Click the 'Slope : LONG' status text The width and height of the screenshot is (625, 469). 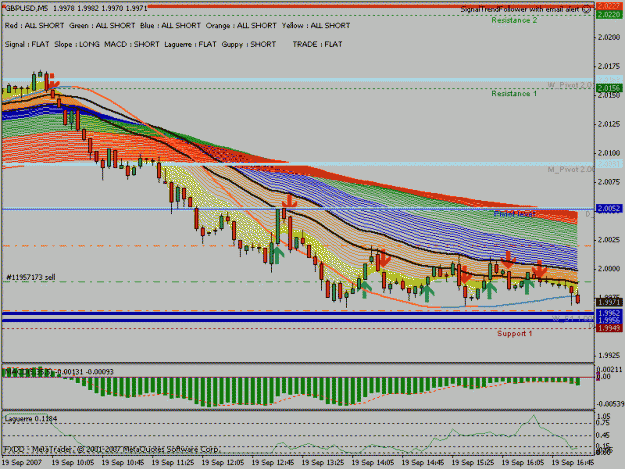77,44
